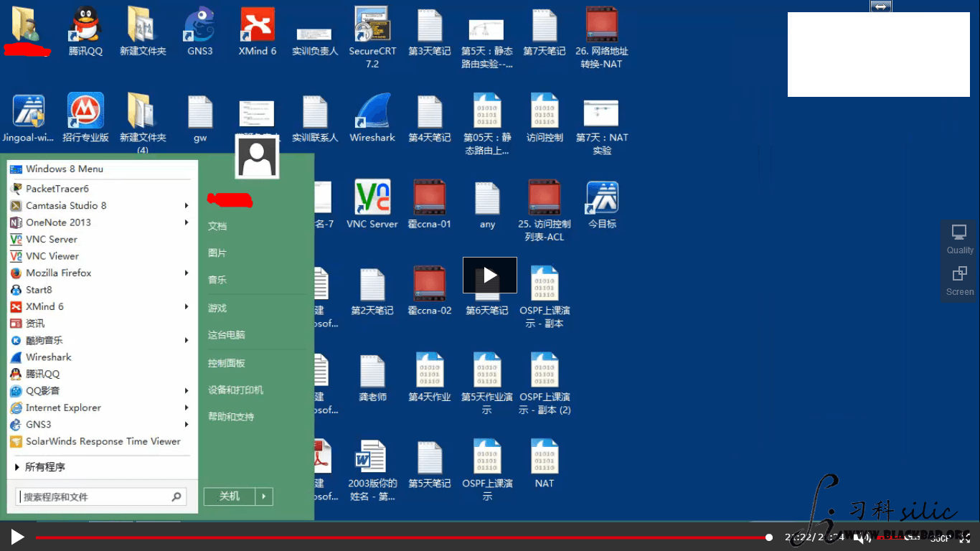Toggle the Screen mode button
This screenshot has width=980, height=551.
pos(960,281)
